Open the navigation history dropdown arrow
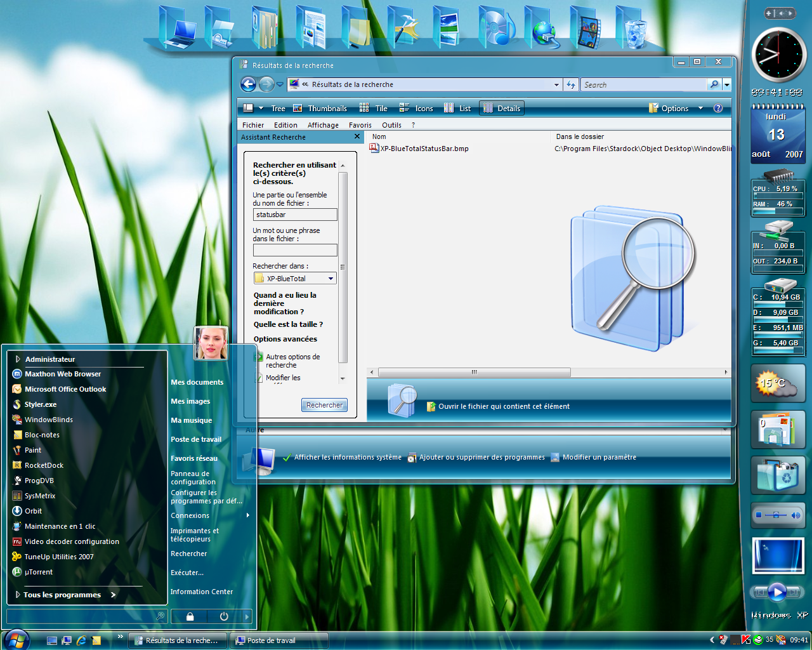812x650 pixels. click(x=280, y=84)
